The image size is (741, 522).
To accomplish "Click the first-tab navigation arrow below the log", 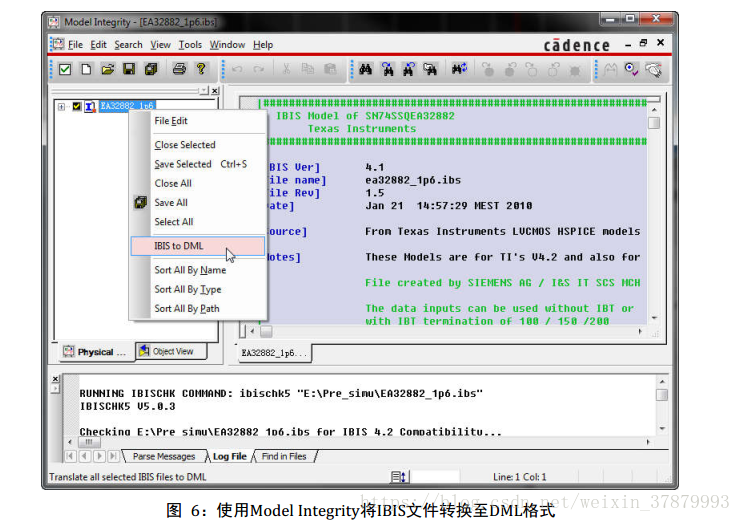I will (70, 456).
